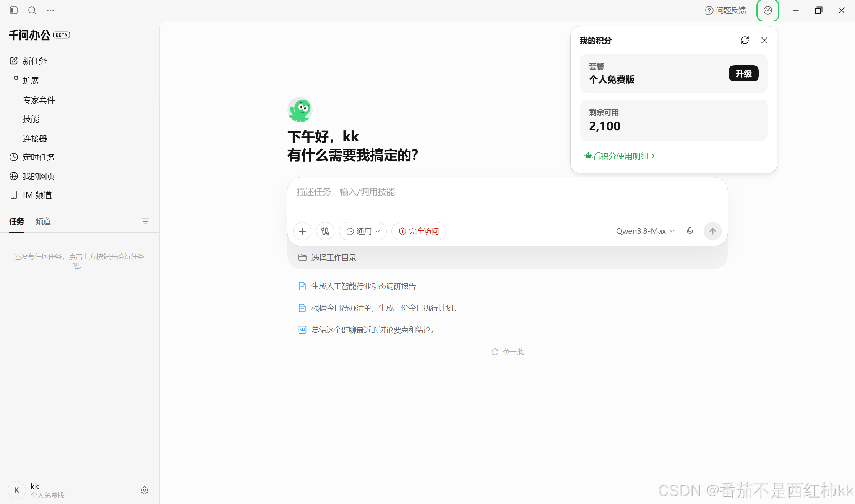
Task: Open 问题反馈 feedback
Action: click(725, 10)
